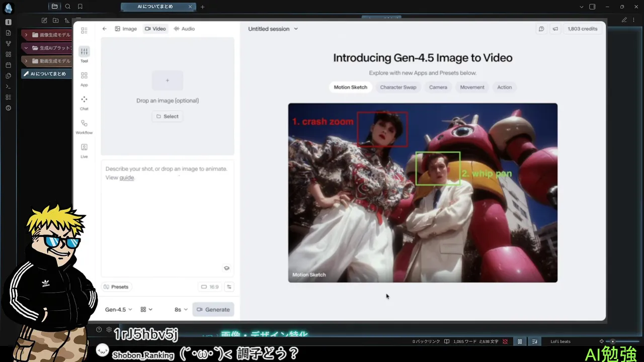Click the Obsidian vault logo icon
This screenshot has height=362, width=644.
(8, 8)
